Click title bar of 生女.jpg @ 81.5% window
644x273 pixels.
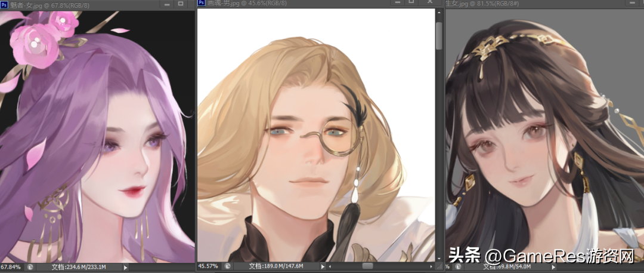click(544, 4)
